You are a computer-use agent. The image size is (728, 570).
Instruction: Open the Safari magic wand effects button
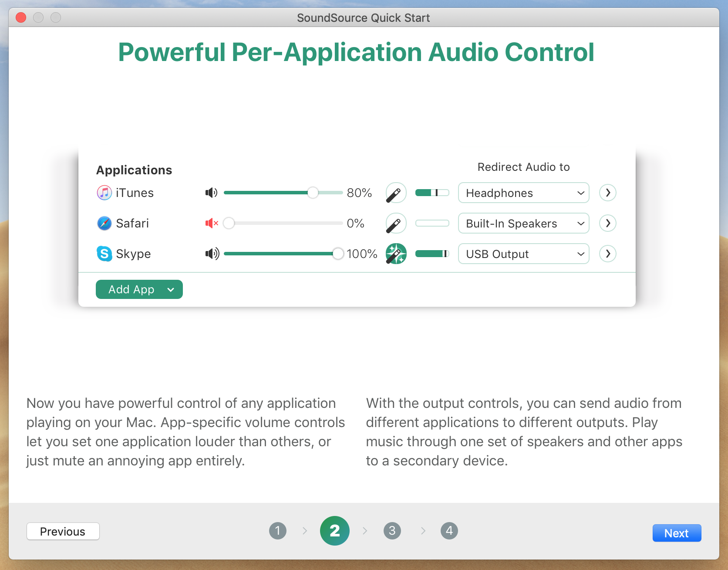click(x=396, y=223)
